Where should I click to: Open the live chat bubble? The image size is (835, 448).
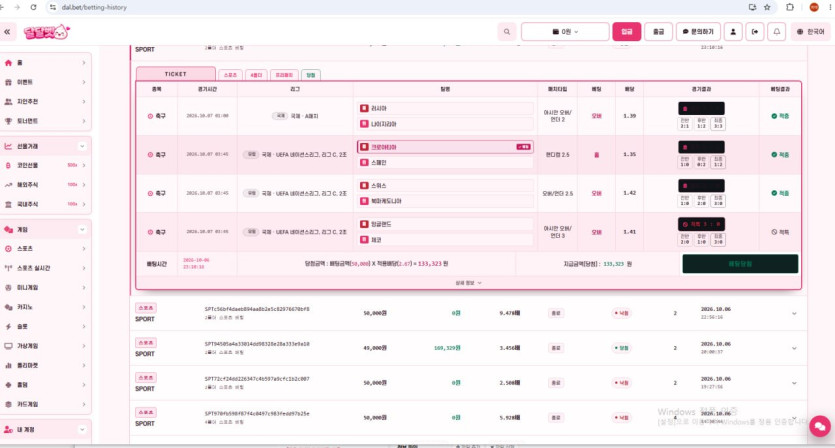coord(820,427)
